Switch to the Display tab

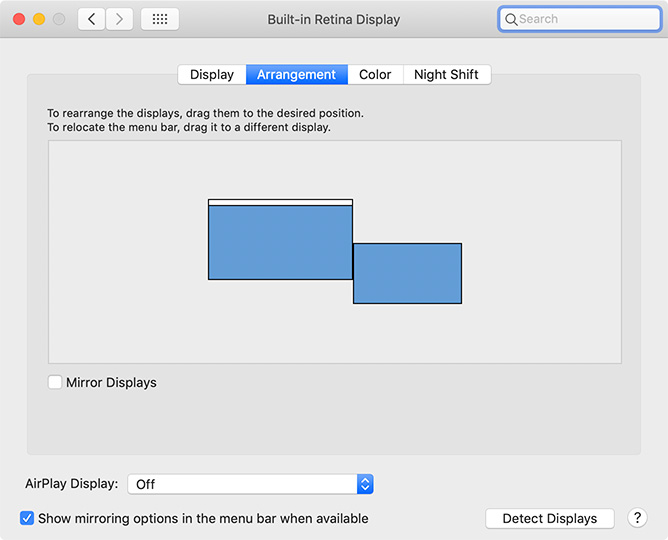(x=212, y=75)
